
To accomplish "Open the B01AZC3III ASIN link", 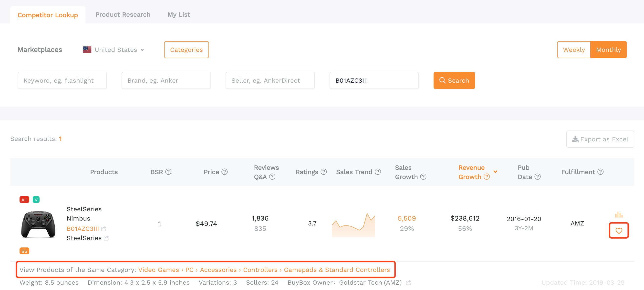I will pos(83,229).
